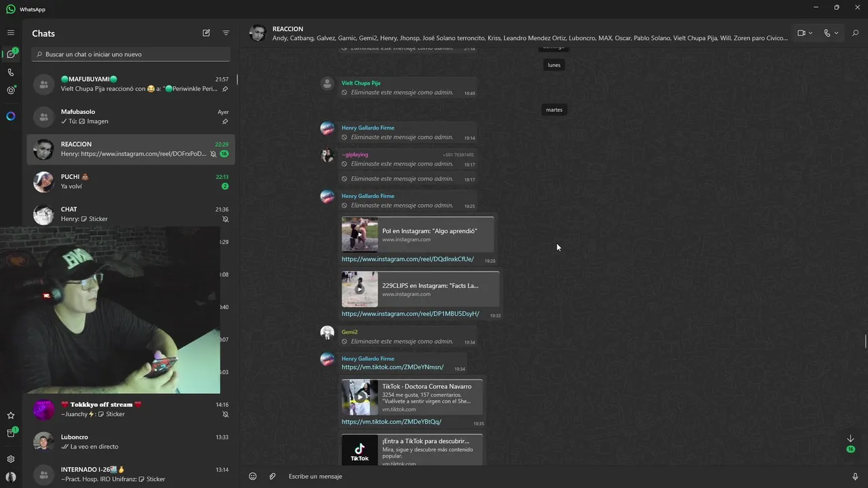Open the hamburger navigation menu
The width and height of the screenshot is (868, 488).
click(11, 33)
